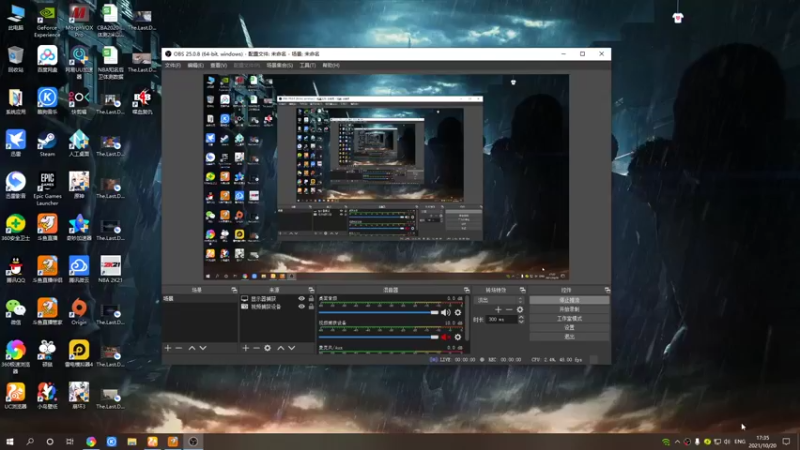
Task: Open transition properties gear icon
Action: pos(520,310)
